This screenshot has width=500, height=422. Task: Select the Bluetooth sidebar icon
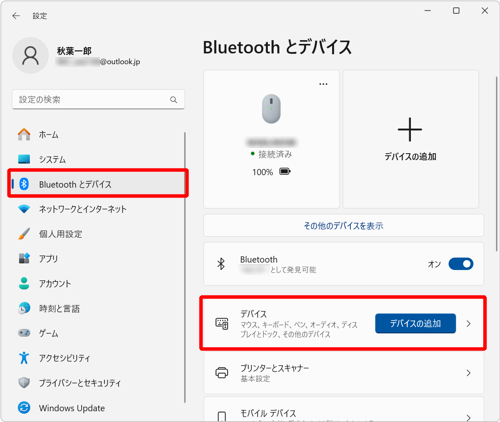pos(24,184)
